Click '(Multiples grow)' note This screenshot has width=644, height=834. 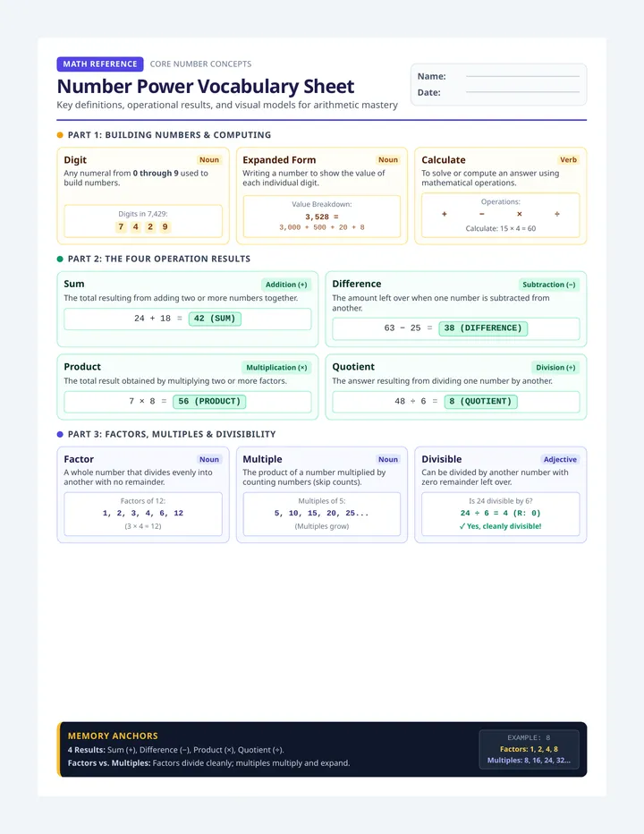click(322, 526)
